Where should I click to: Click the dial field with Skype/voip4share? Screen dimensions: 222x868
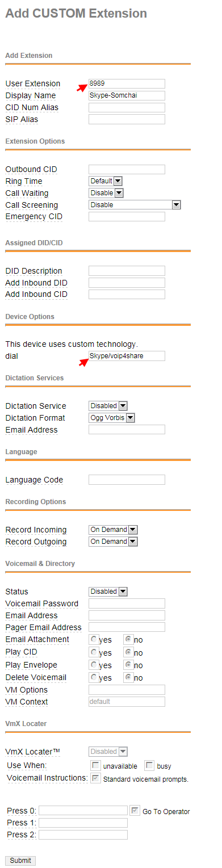127,356
